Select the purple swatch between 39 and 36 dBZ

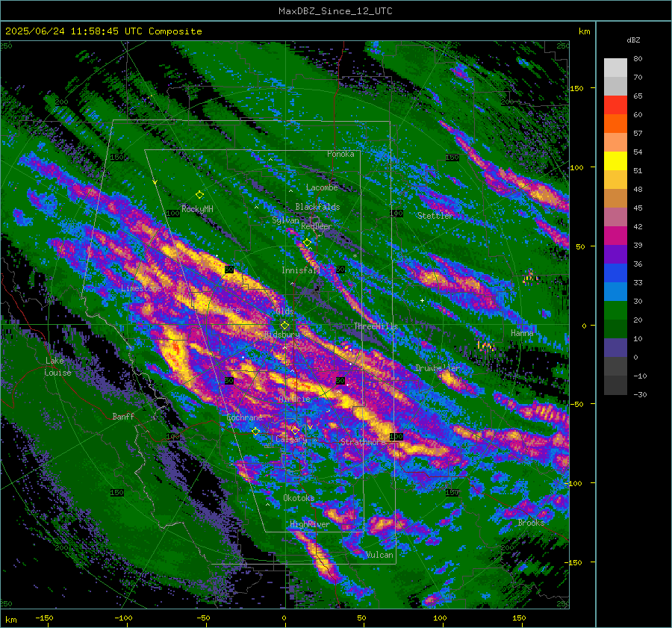click(x=615, y=254)
